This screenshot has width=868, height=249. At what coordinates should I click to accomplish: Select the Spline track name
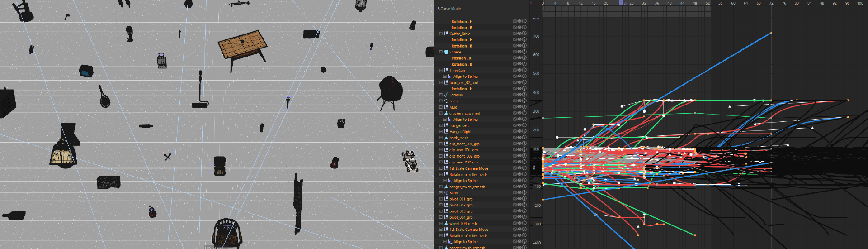[454, 101]
